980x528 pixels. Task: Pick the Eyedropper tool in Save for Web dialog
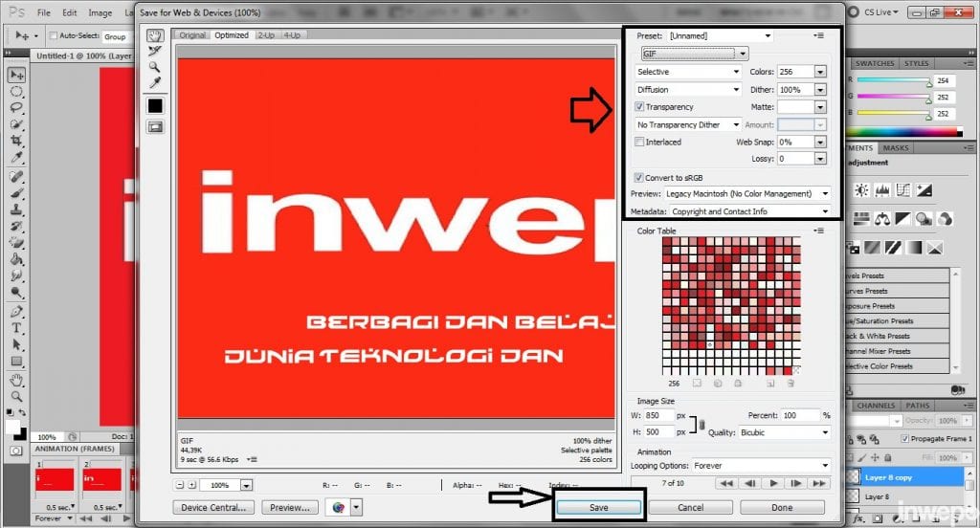155,82
